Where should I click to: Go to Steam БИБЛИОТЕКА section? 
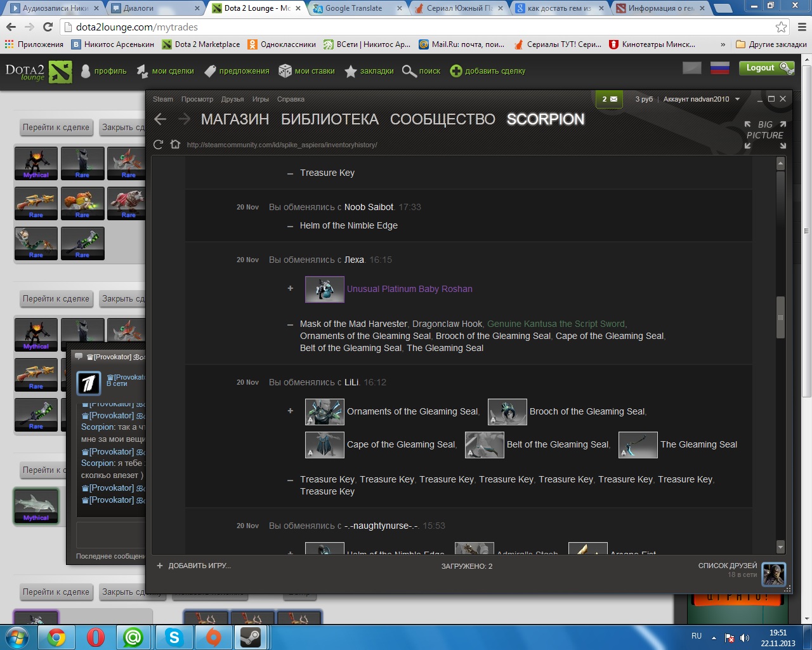coord(330,119)
